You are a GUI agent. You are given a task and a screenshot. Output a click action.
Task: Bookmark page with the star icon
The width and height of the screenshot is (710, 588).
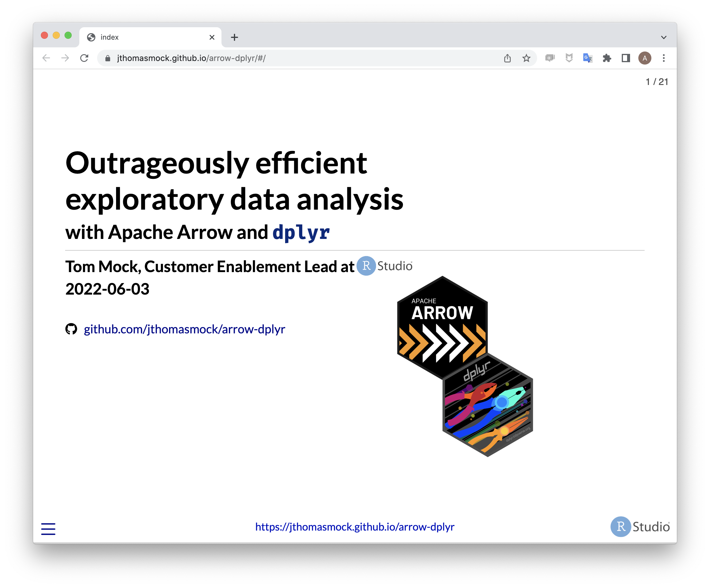(526, 58)
